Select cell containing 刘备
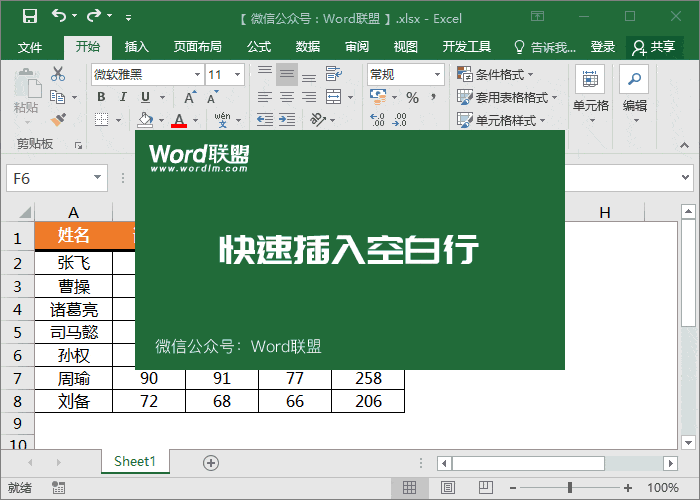The width and height of the screenshot is (700, 500). coord(74,401)
